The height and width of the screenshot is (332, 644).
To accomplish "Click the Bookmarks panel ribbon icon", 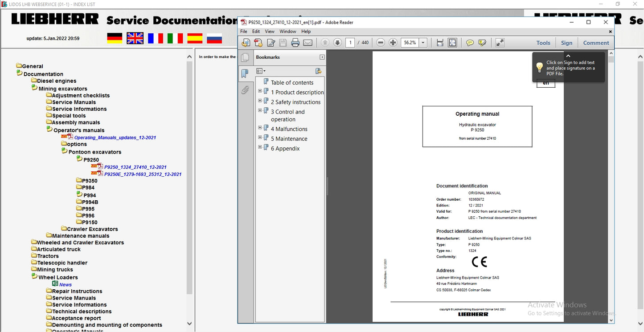I will pyautogui.click(x=245, y=74).
